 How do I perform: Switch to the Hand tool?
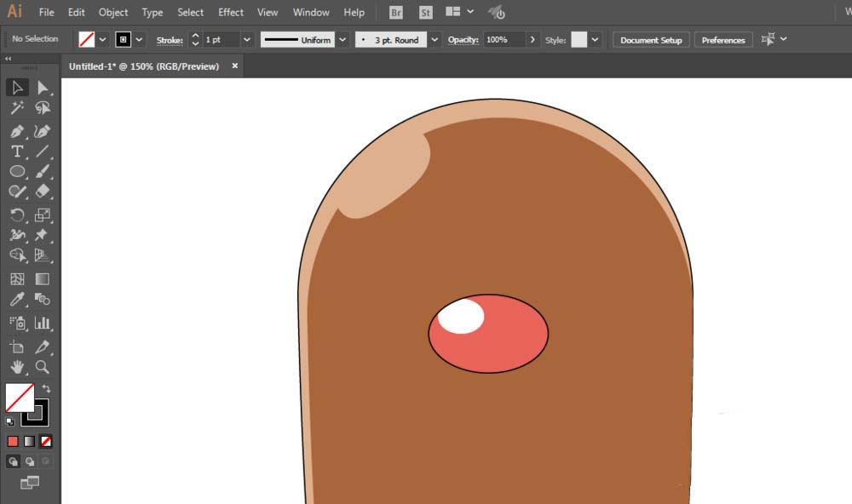[17, 368]
